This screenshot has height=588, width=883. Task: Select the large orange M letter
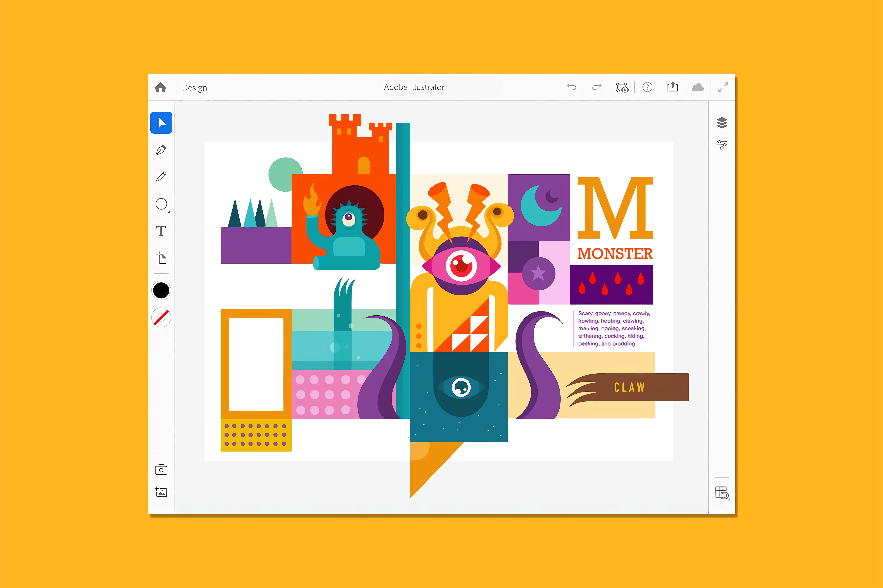click(x=615, y=208)
